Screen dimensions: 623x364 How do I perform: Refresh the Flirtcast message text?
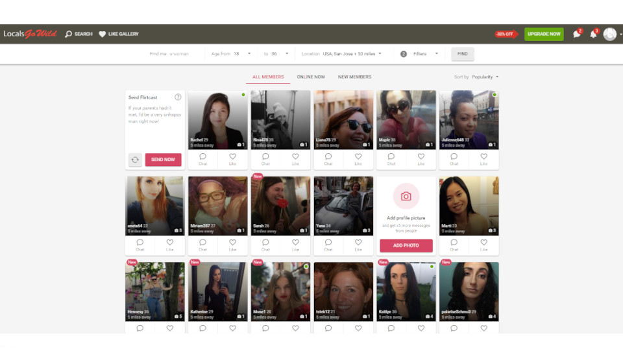tap(135, 160)
